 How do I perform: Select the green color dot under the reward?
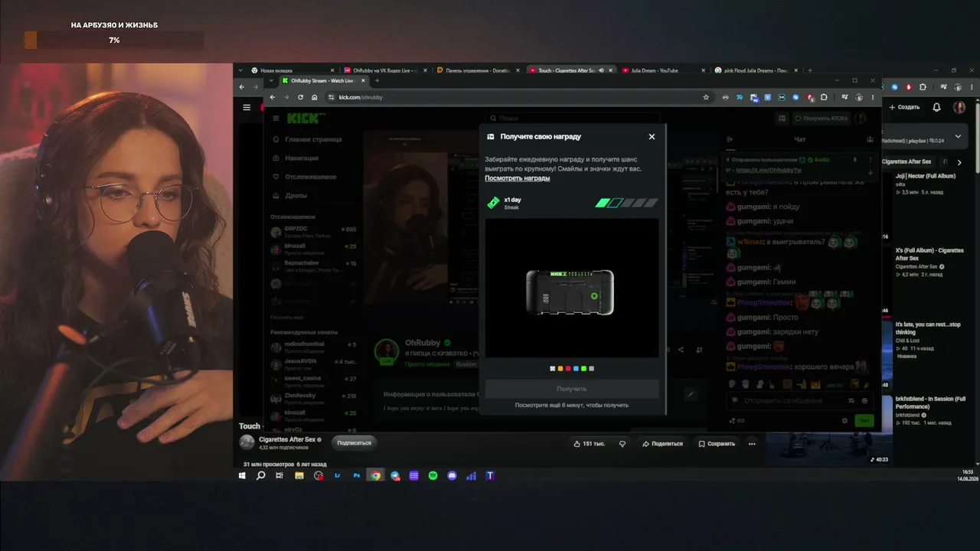583,369
